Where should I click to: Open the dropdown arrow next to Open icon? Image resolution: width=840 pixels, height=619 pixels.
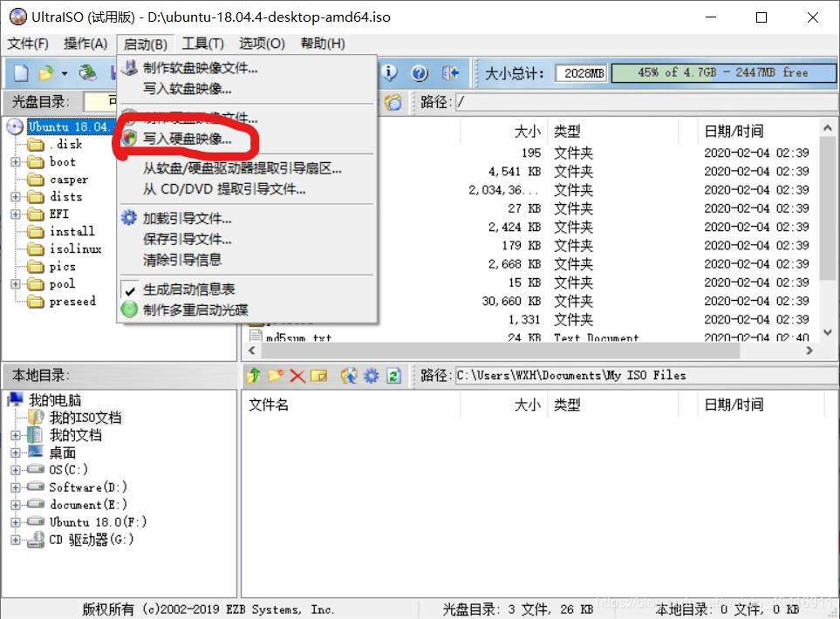65,73
